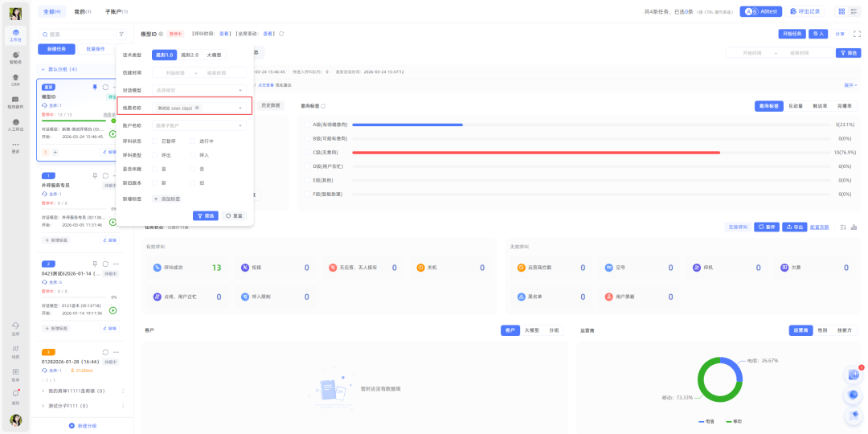Screen dimensions: 868x434
Task: Enter fullscreen via the expand icon
Action: 857,34
